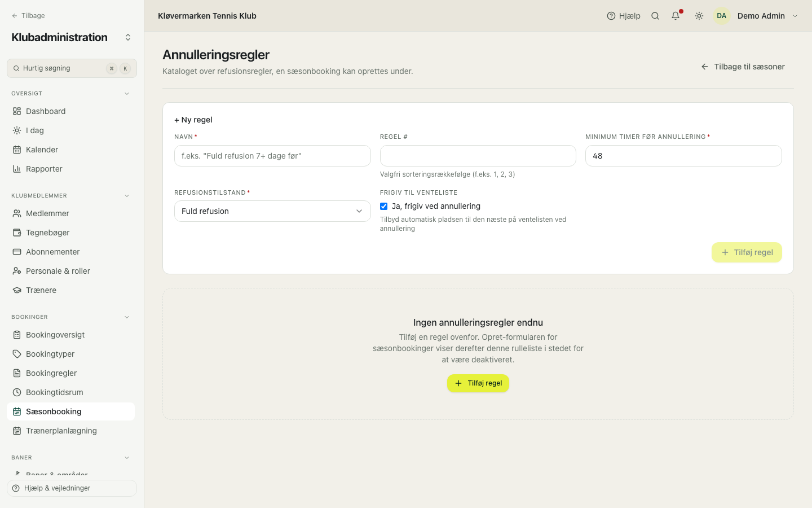Click the Kalender icon in sidebar

pyautogui.click(x=17, y=150)
